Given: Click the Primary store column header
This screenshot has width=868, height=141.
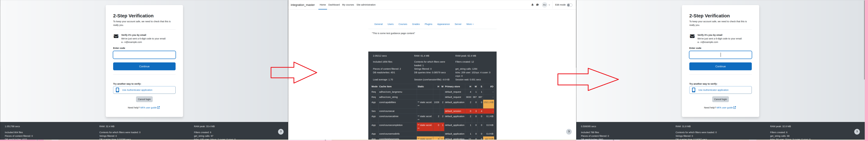Looking at the screenshot, I should coord(452,87).
